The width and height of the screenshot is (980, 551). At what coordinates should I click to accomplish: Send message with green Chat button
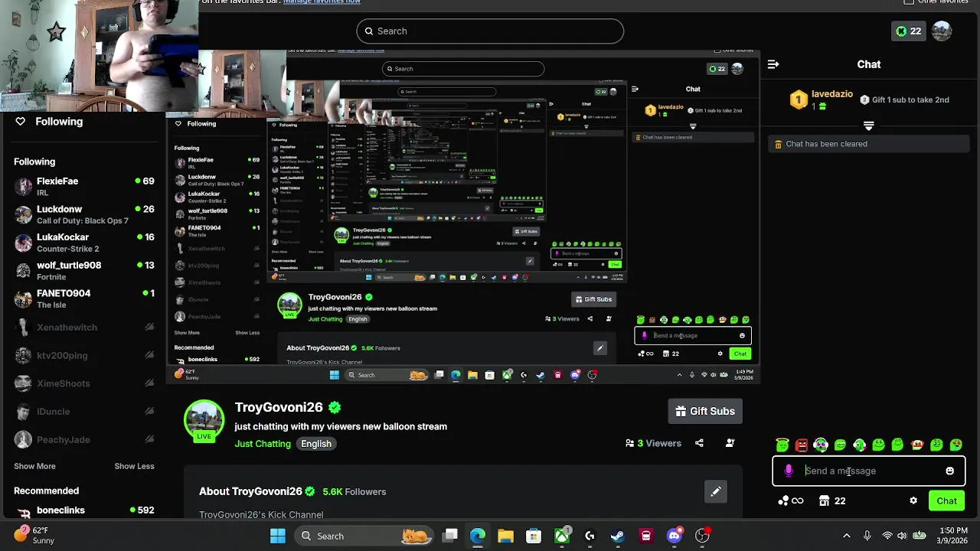pos(946,500)
